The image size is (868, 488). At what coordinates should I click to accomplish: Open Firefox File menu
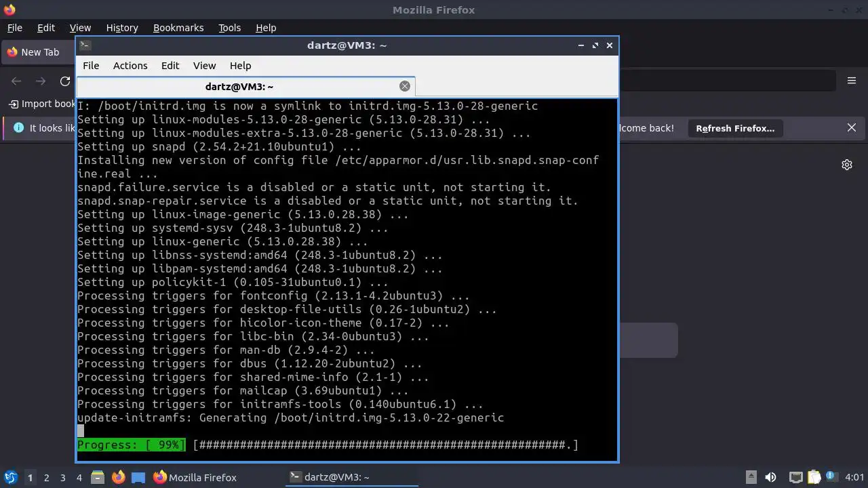[15, 28]
